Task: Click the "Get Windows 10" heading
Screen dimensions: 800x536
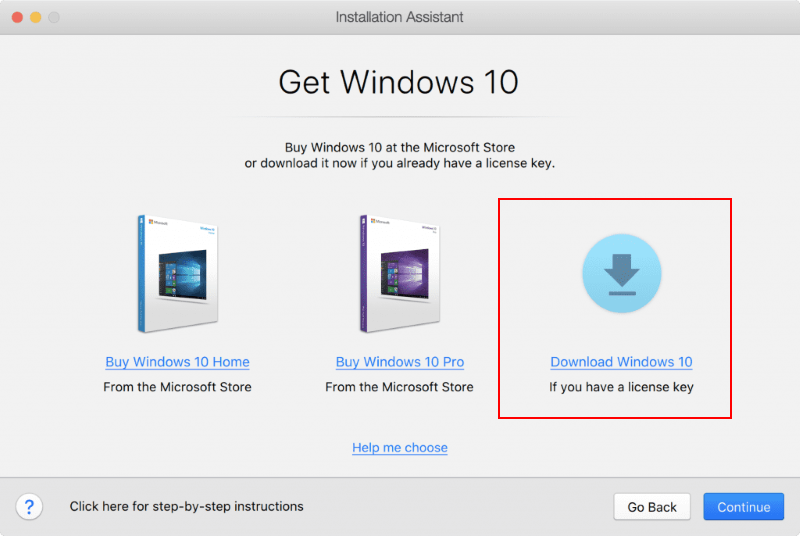Action: [399, 82]
